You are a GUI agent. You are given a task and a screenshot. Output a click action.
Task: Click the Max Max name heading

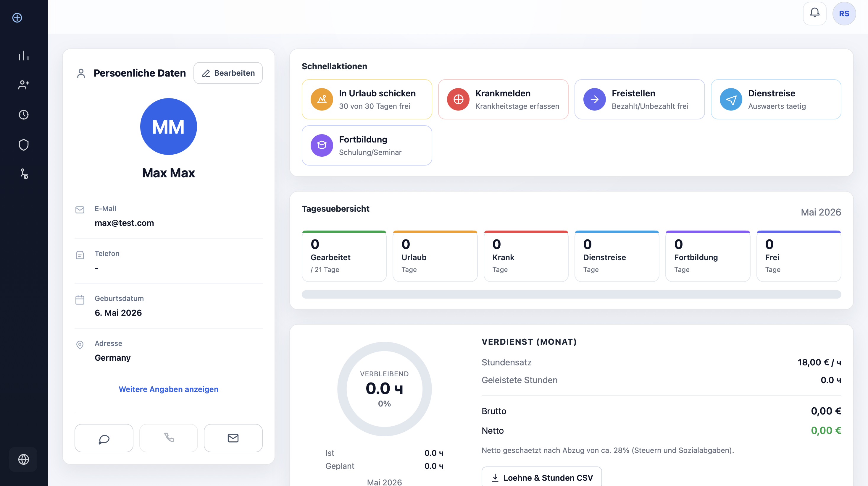pyautogui.click(x=168, y=173)
